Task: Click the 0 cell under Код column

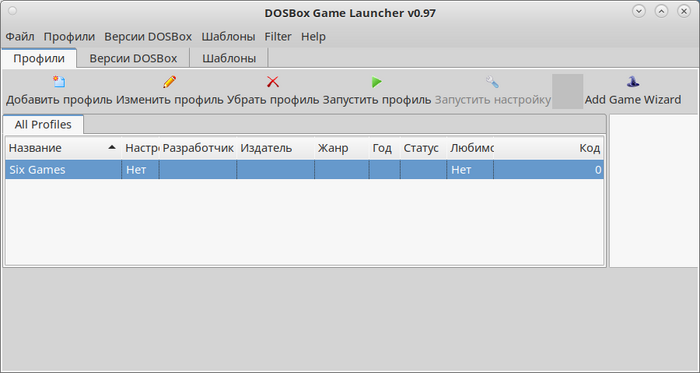Action: 549,170
